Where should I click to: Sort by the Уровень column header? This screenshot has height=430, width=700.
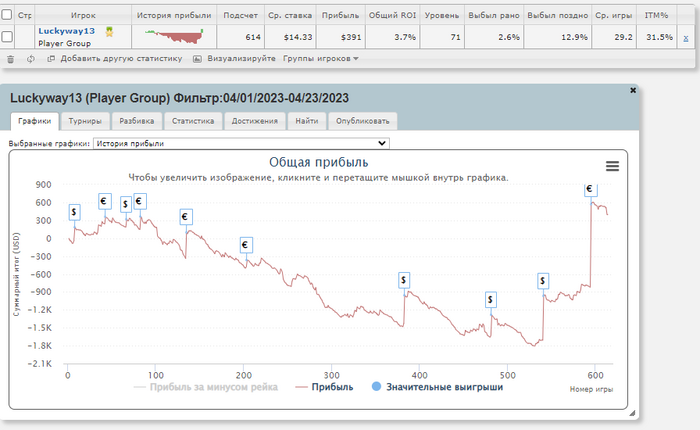pos(442,15)
